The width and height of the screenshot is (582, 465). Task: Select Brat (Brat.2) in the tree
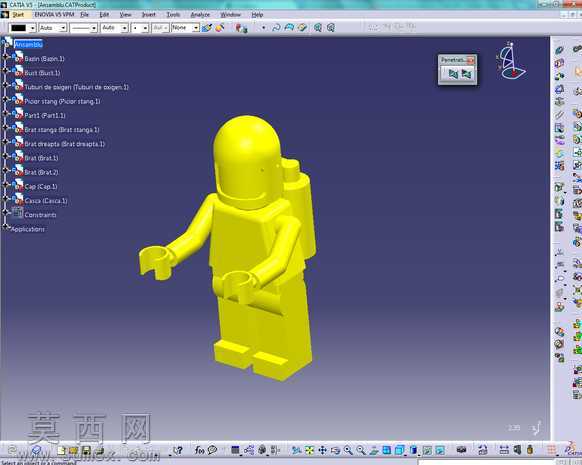pyautogui.click(x=41, y=172)
